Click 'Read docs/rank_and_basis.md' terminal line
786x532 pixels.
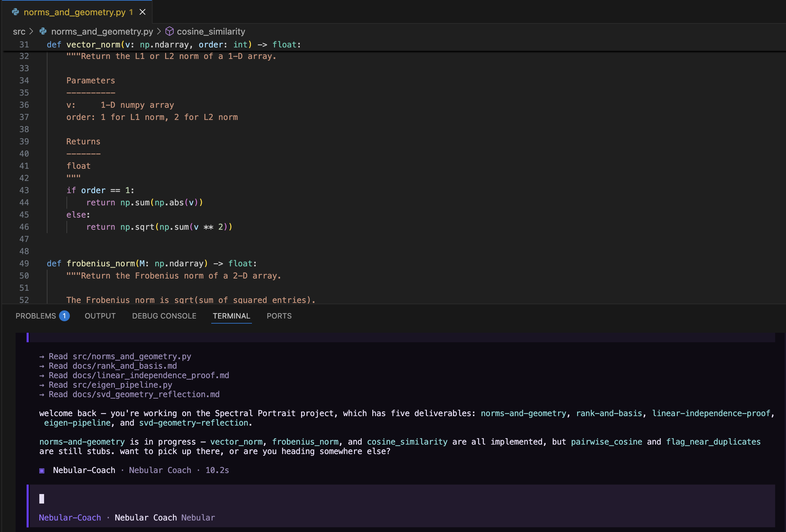(108, 366)
